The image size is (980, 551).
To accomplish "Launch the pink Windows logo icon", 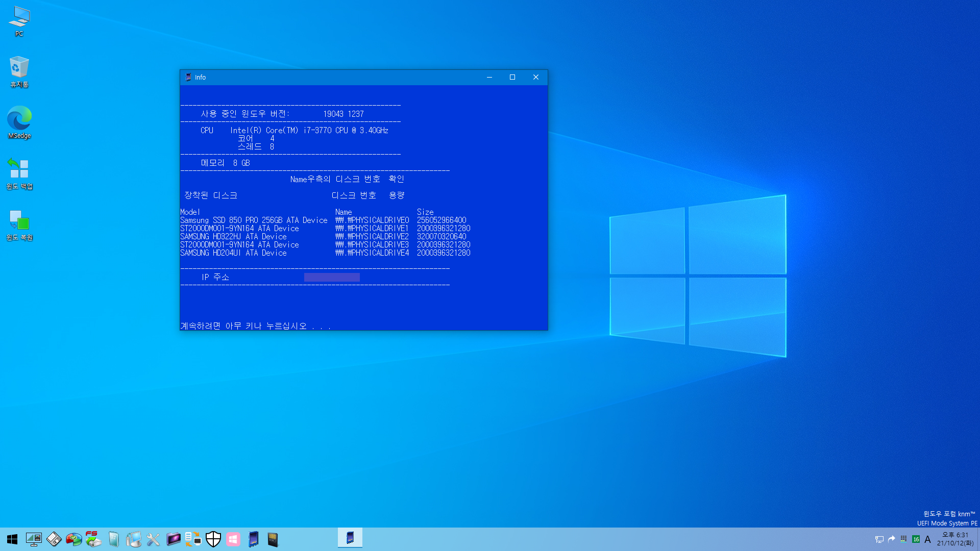I will coord(233,539).
